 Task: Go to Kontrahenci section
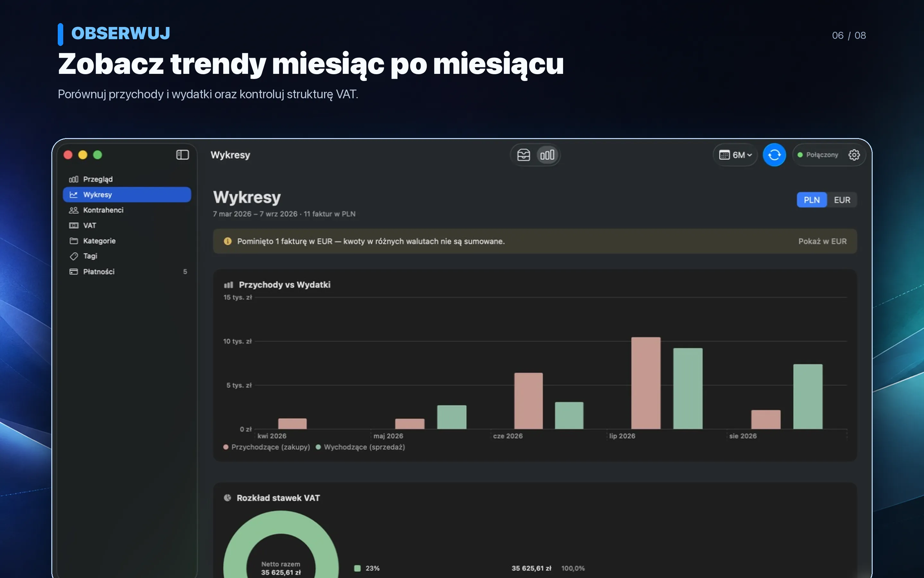click(x=127, y=210)
